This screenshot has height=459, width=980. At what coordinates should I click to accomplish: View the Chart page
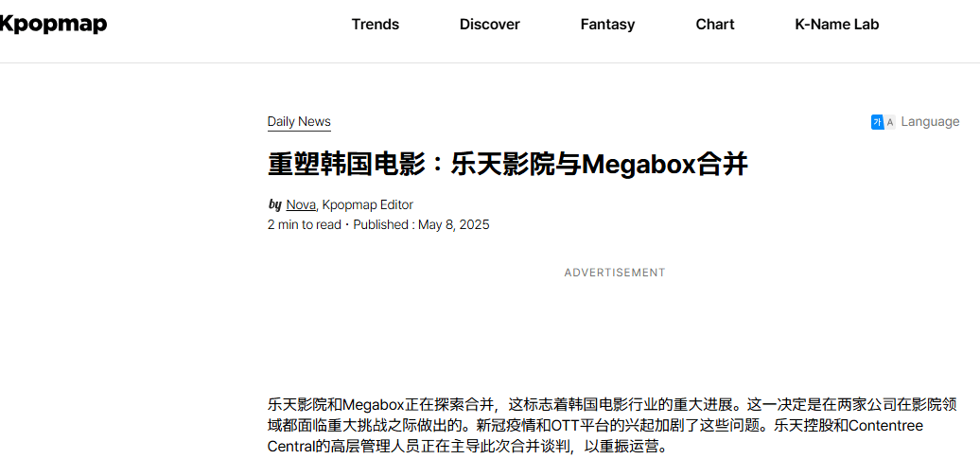click(715, 25)
